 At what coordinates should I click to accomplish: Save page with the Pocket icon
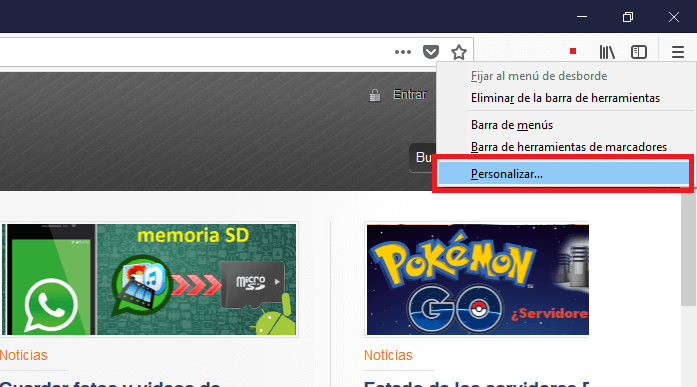[431, 52]
